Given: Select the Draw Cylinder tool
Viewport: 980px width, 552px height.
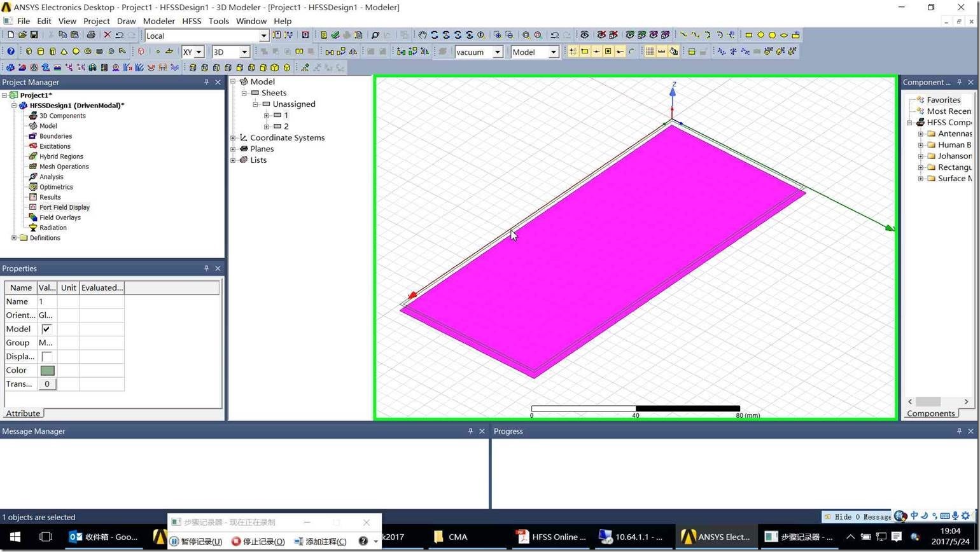Looking at the screenshot, I should pyautogui.click(x=41, y=51).
